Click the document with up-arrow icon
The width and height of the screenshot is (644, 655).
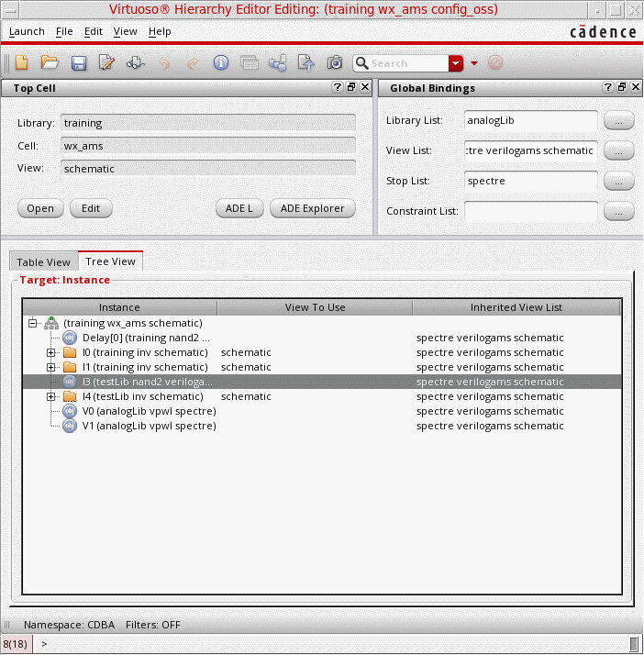coord(306,63)
